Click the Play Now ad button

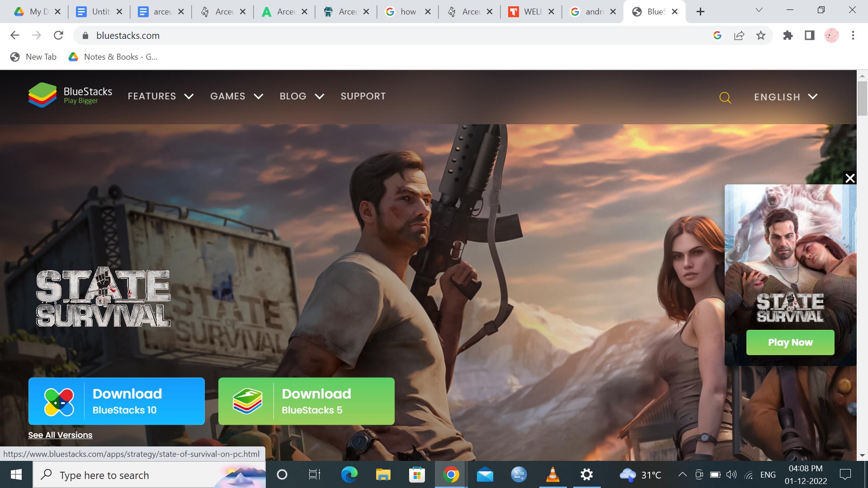(790, 343)
